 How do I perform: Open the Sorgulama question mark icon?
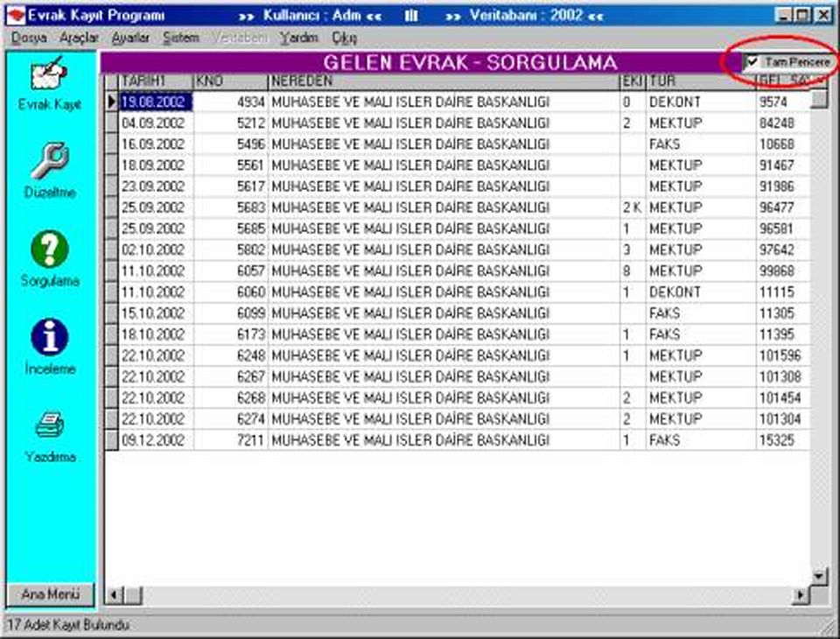coord(49,249)
